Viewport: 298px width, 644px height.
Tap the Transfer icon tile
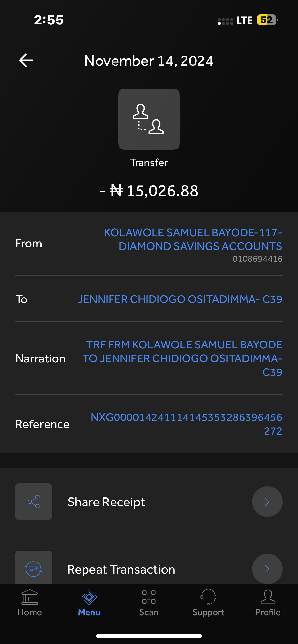point(149,119)
